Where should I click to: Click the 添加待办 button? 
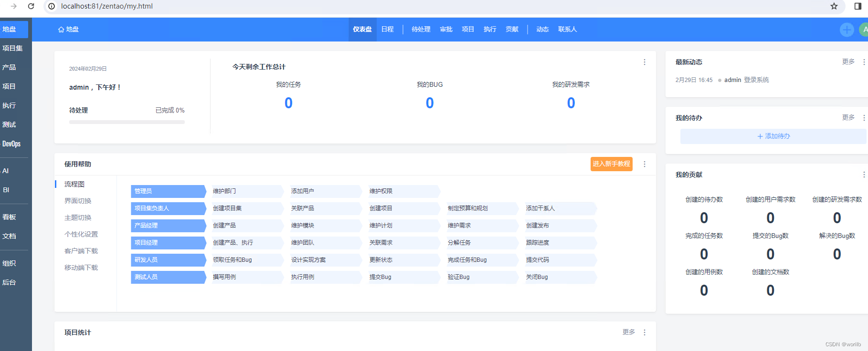[773, 136]
